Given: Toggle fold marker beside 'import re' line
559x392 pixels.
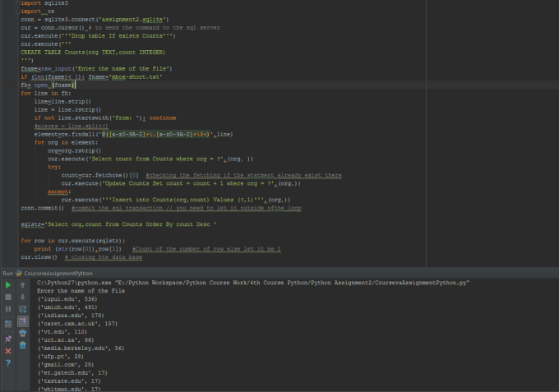Looking at the screenshot, I should 17,12.
